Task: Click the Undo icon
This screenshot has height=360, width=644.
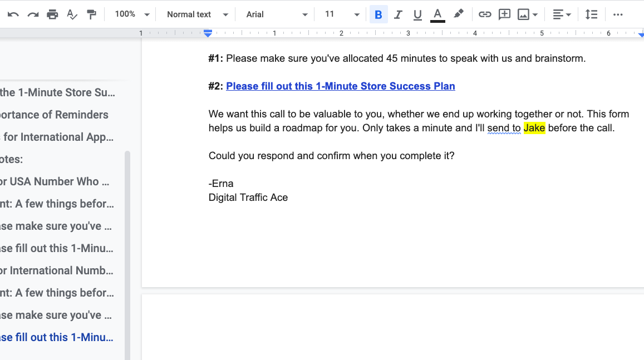Action: 12,14
